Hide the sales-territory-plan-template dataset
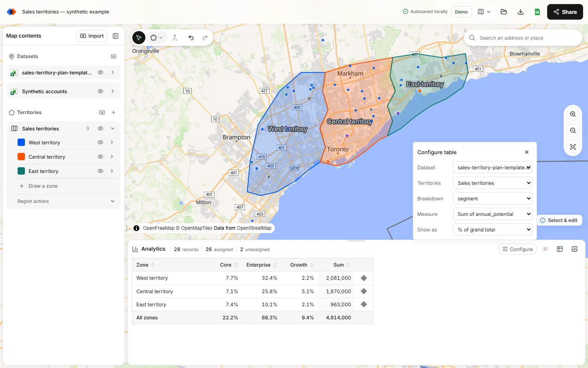Viewport: 588px width, 368px height. 100,73
